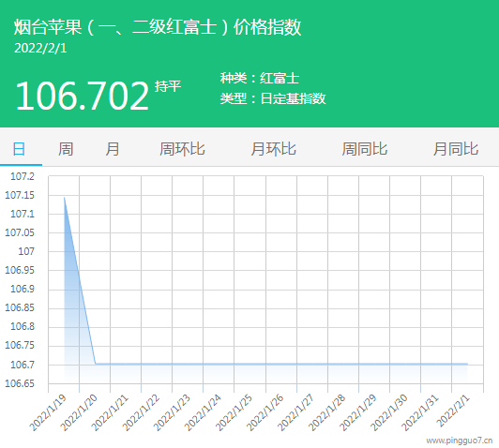Click the www.pingguo7.cn watermark link

point(460,441)
